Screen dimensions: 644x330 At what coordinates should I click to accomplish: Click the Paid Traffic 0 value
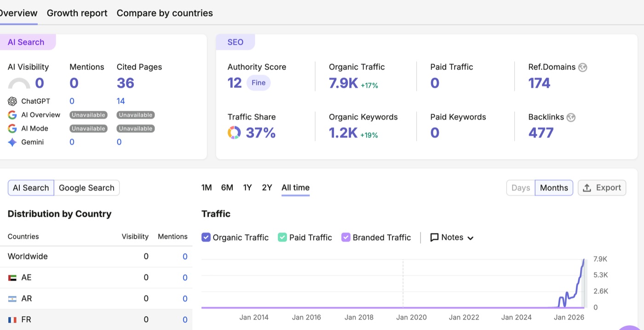[x=435, y=83]
